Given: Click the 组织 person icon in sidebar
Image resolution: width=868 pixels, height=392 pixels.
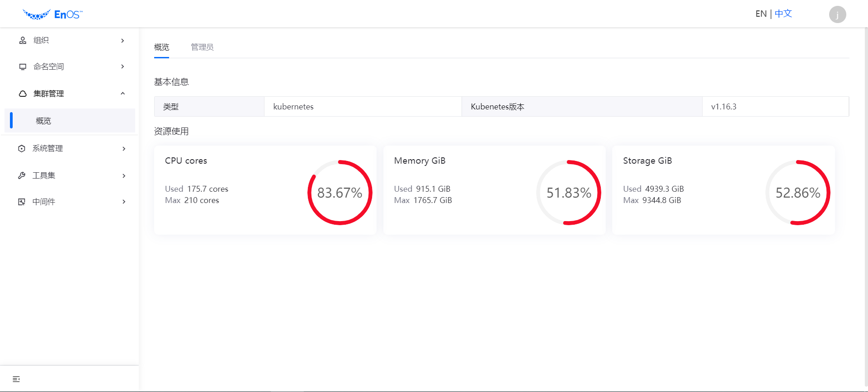Looking at the screenshot, I should tap(23, 40).
